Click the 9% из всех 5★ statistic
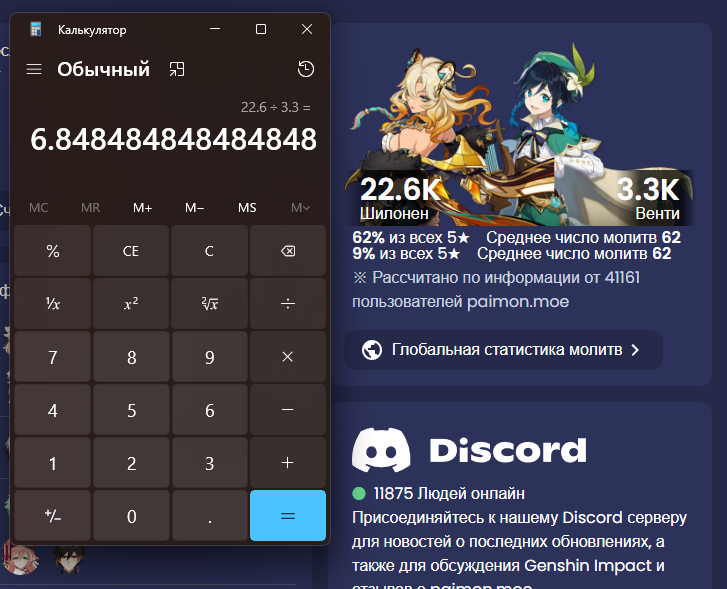Viewport: 727px width, 589px height. [406, 254]
